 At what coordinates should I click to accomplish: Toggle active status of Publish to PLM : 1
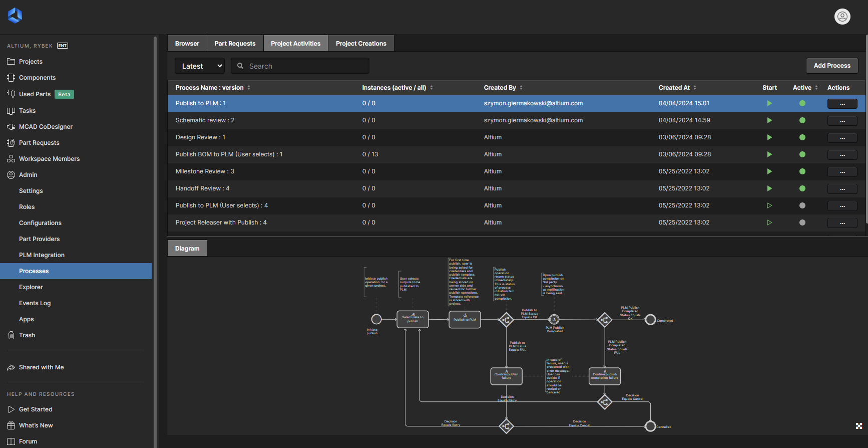(x=802, y=103)
